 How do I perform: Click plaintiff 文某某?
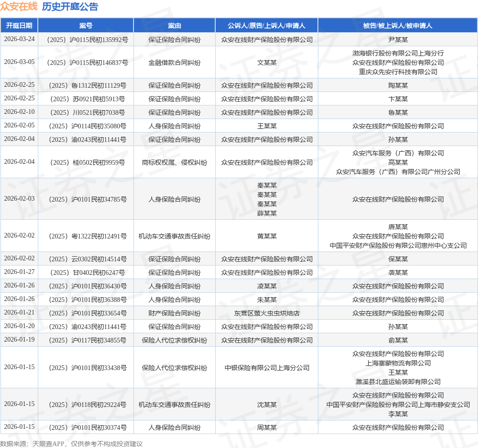click(267, 63)
